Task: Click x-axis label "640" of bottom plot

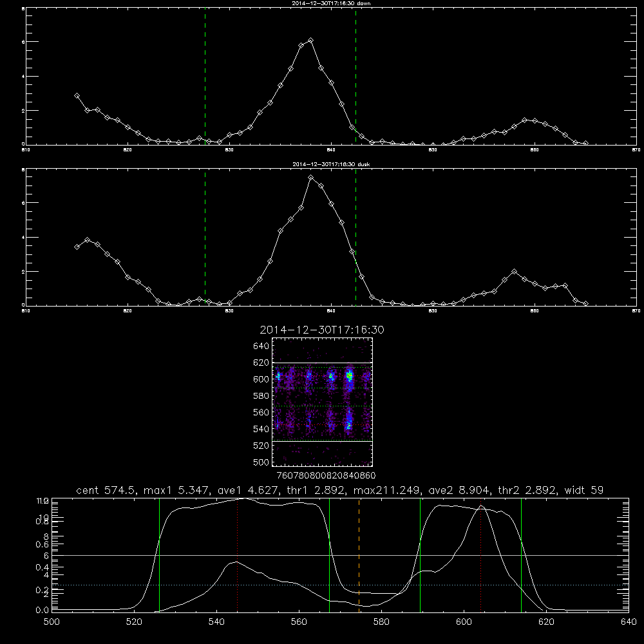Action: coord(629,622)
